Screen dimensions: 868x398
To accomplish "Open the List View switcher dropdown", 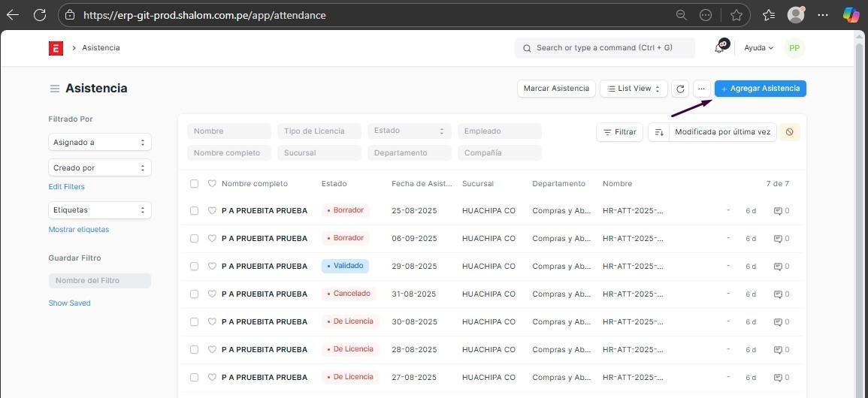I will point(634,89).
